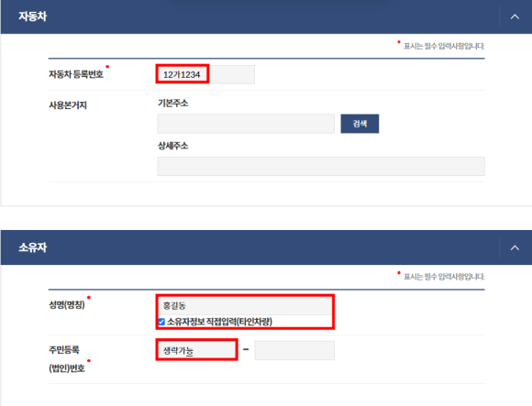Collapse the 소유자 section chevron
This screenshot has width=532, height=406.
[x=515, y=247]
